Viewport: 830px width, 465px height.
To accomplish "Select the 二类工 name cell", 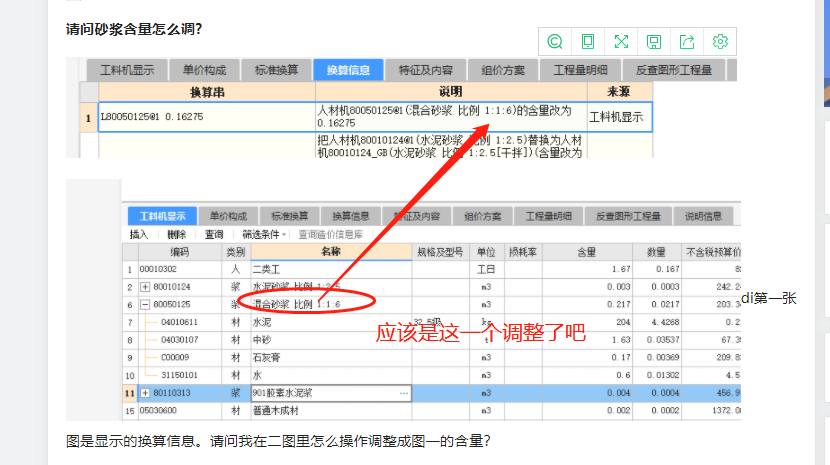I will (331, 269).
